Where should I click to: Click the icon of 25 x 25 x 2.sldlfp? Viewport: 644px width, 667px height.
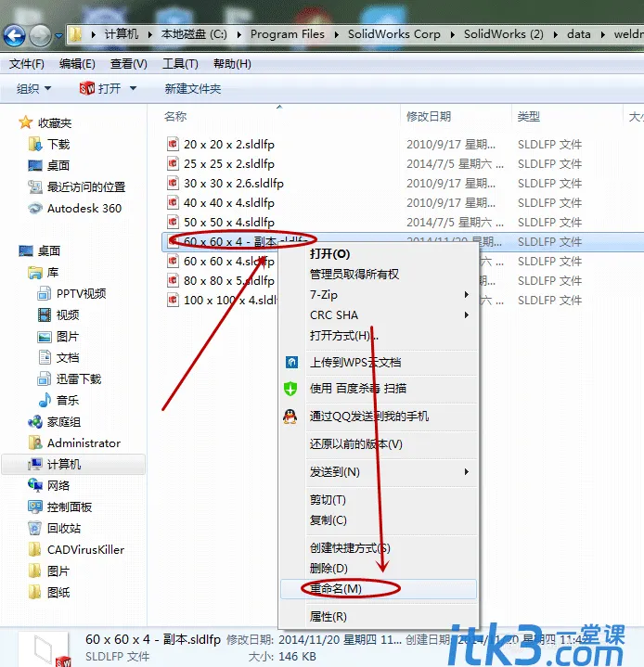(173, 164)
